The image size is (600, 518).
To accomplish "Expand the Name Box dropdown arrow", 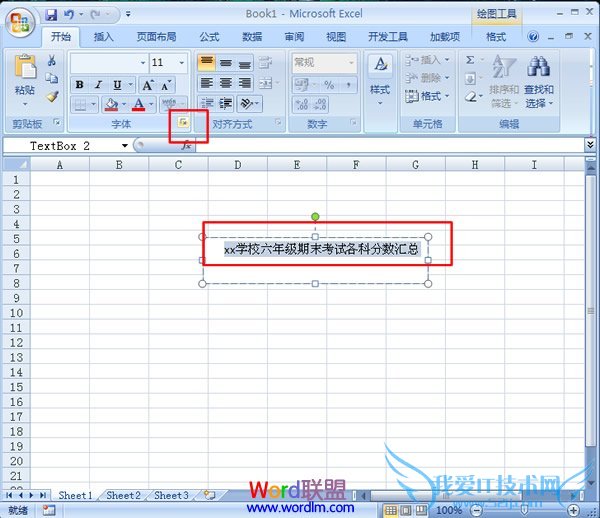I will (125, 146).
